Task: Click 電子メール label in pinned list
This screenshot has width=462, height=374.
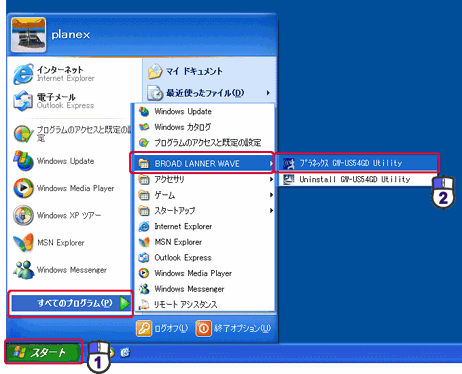Action: pos(56,97)
